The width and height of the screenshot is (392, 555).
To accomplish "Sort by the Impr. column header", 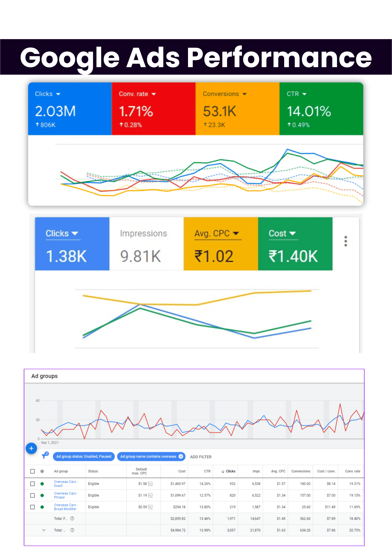I will (256, 471).
